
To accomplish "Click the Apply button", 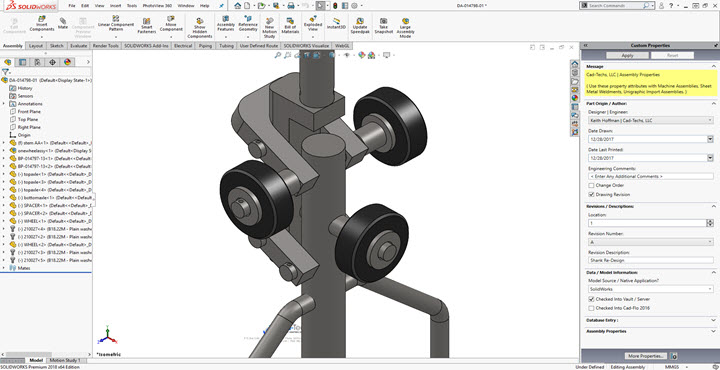I will tap(627, 55).
